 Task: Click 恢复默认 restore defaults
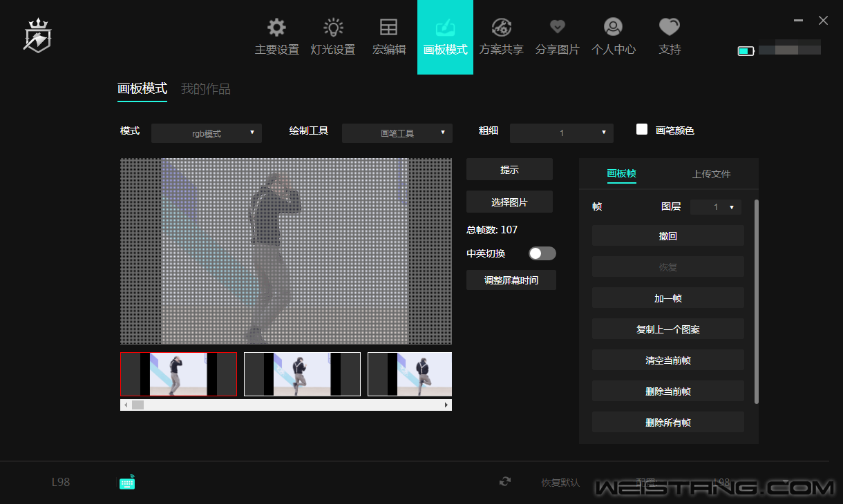click(x=560, y=483)
